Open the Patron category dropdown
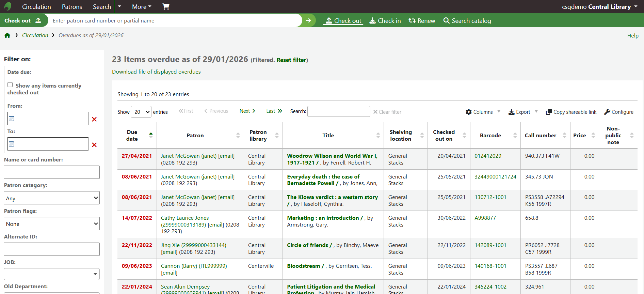Image resolution: width=644 pixels, height=294 pixels. pos(52,198)
